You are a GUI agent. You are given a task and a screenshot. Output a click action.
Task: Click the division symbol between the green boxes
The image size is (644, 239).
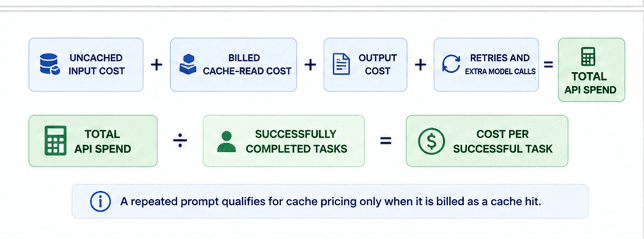tap(180, 140)
